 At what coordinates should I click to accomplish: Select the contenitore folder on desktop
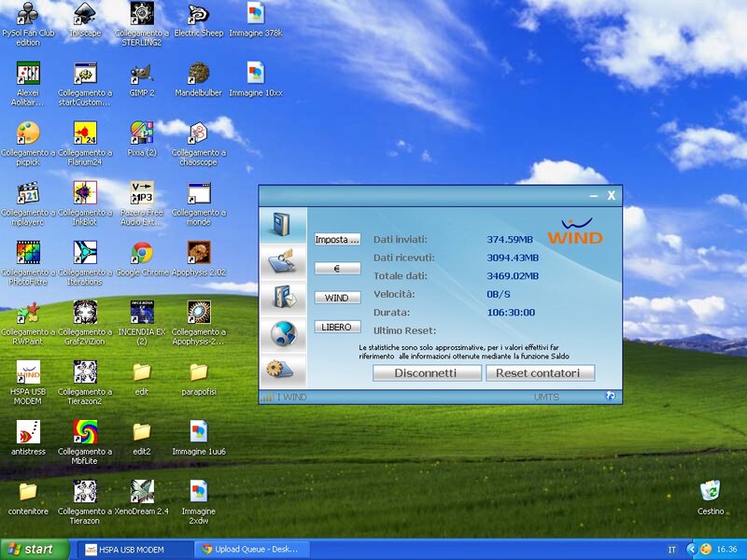tap(28, 498)
